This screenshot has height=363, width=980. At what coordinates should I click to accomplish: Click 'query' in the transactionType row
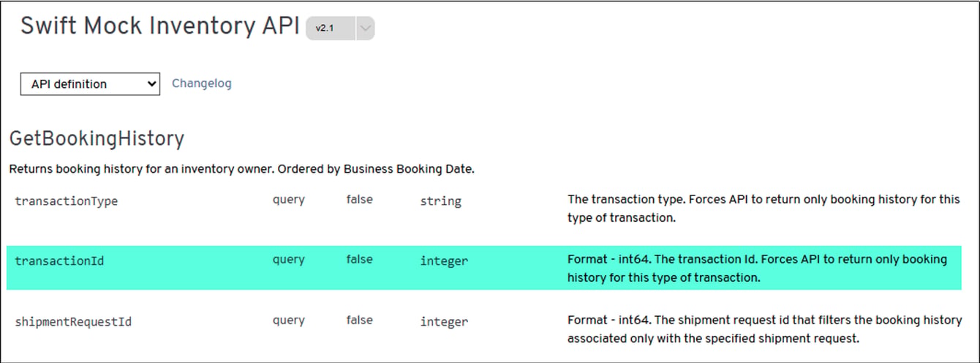[289, 200]
